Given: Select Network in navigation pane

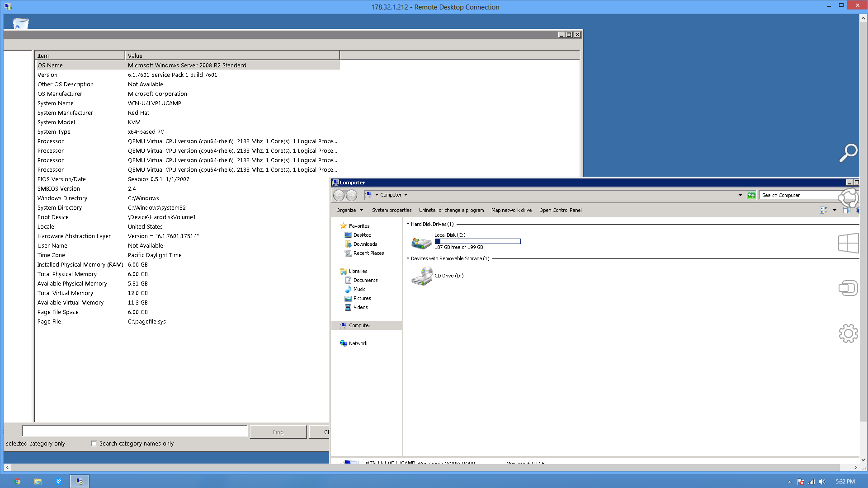Looking at the screenshot, I should [x=358, y=343].
